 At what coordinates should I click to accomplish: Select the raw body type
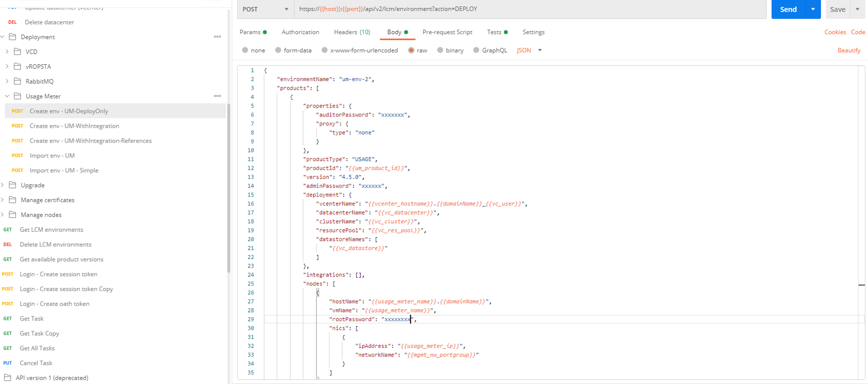tap(411, 50)
